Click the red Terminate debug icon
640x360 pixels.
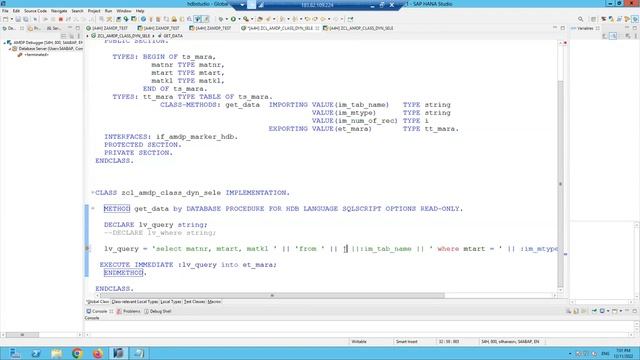(x=60, y=19)
